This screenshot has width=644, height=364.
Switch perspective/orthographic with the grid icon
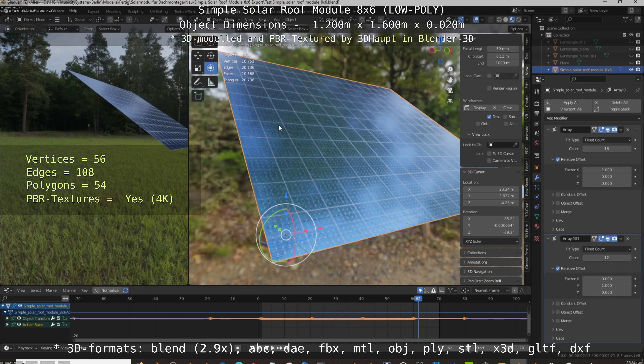click(450, 101)
